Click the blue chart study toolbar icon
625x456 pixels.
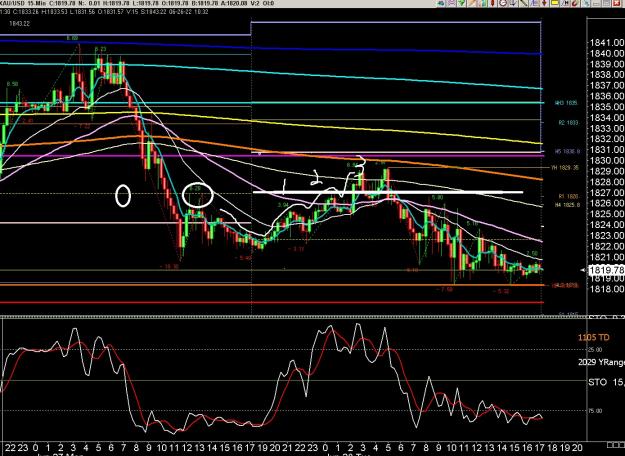pyautogui.click(x=534, y=3)
